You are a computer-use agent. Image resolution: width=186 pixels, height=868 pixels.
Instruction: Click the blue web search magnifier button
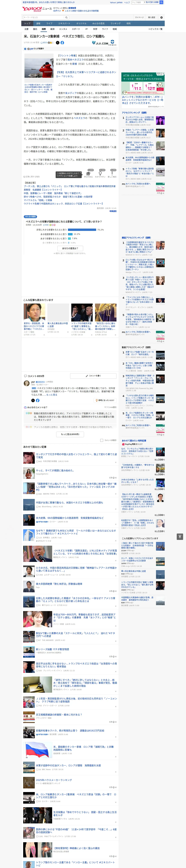click(x=161, y=2)
